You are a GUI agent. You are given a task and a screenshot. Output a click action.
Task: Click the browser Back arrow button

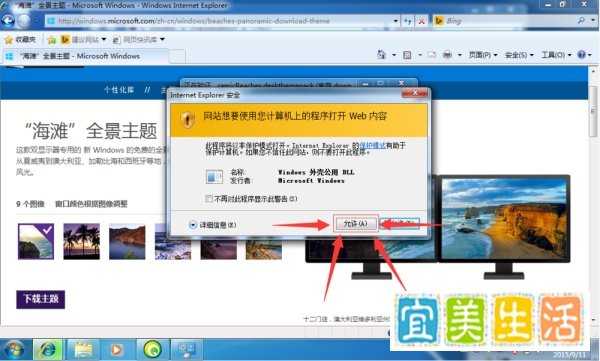pos(8,21)
